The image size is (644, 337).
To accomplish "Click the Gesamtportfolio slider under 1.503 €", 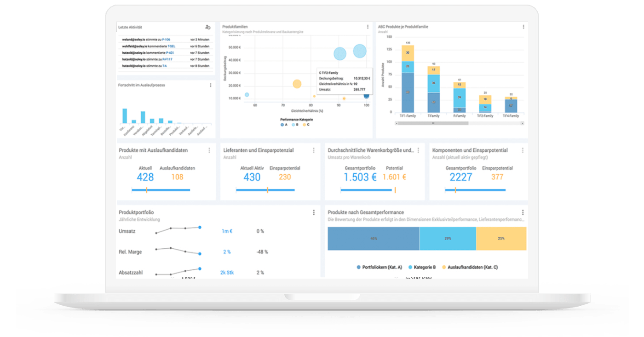I will (x=368, y=190).
